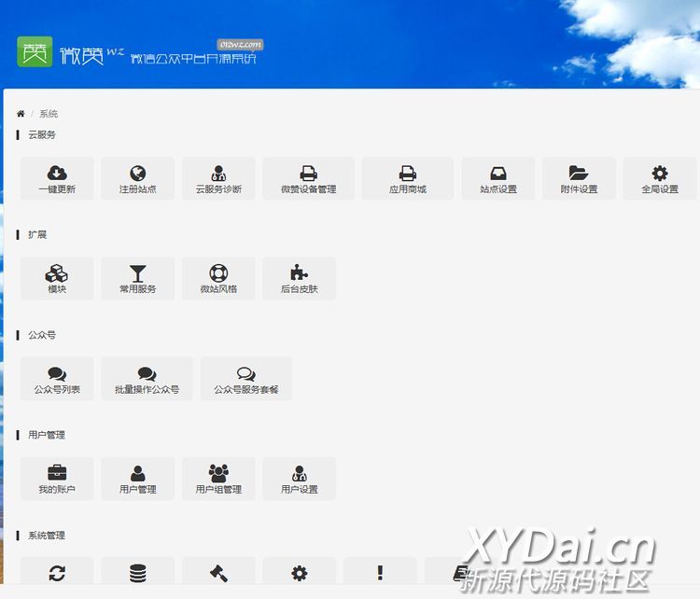Click the 系统管理 section heading
This screenshot has width=700, height=599.
(x=47, y=536)
